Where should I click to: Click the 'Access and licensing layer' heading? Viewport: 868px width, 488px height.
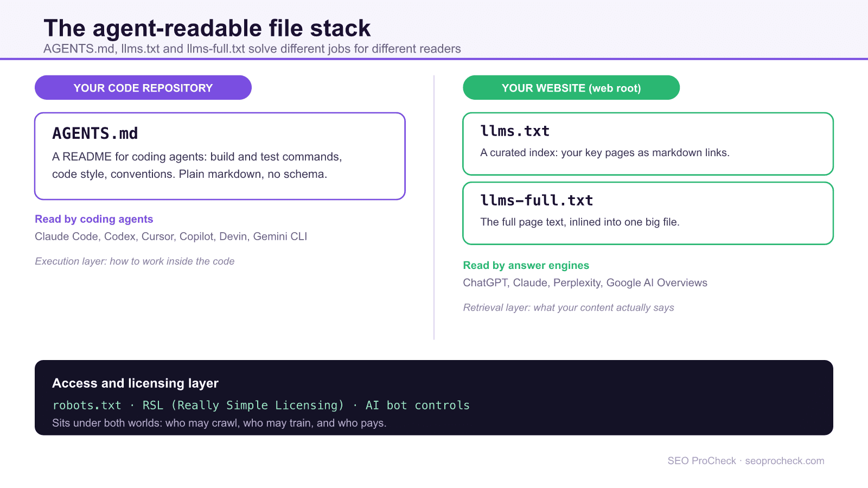point(135,383)
